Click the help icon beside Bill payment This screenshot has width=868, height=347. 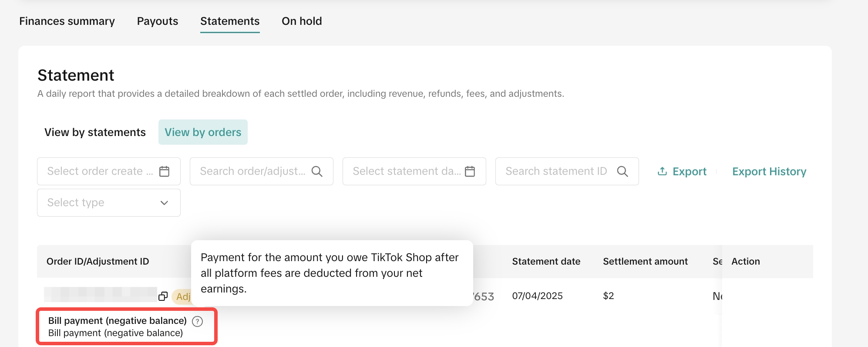(197, 321)
